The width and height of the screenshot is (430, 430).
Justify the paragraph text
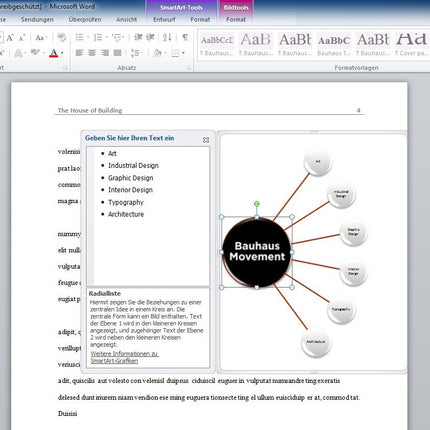click(117, 53)
